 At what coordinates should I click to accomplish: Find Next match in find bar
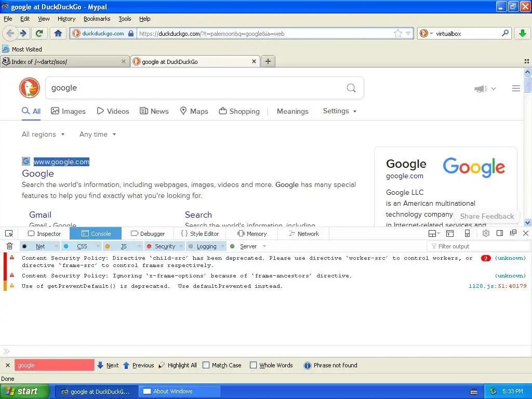coord(108,365)
